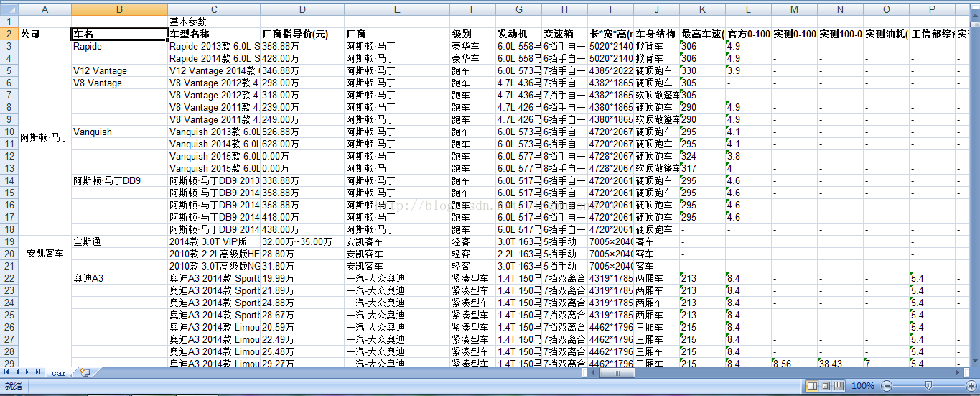Switch to Page Layout view icon
The image size is (980, 396).
tap(826, 386)
